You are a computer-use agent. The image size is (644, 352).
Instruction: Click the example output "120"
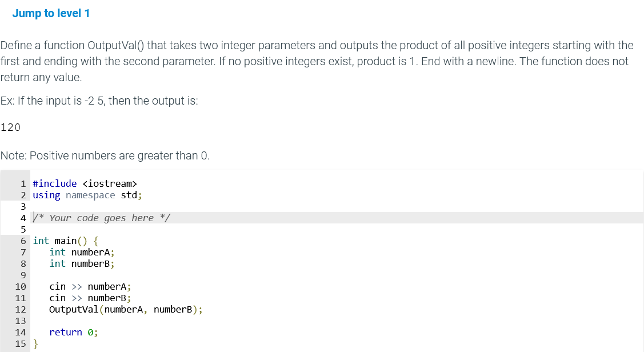tap(10, 127)
